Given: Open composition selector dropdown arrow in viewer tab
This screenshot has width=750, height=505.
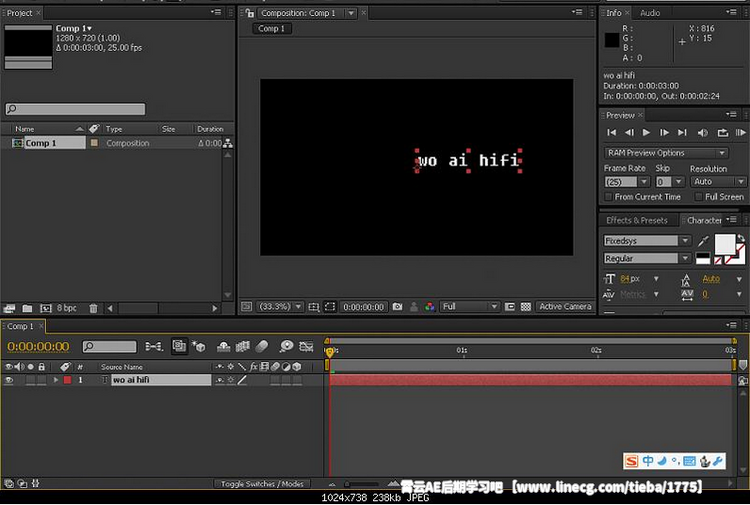Looking at the screenshot, I should coord(351,13).
